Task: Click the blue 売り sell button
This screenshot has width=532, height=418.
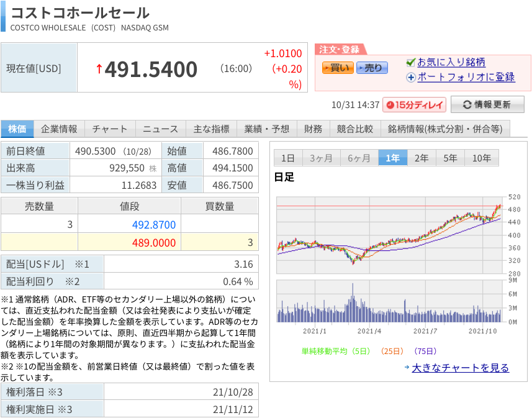Action: [x=372, y=68]
